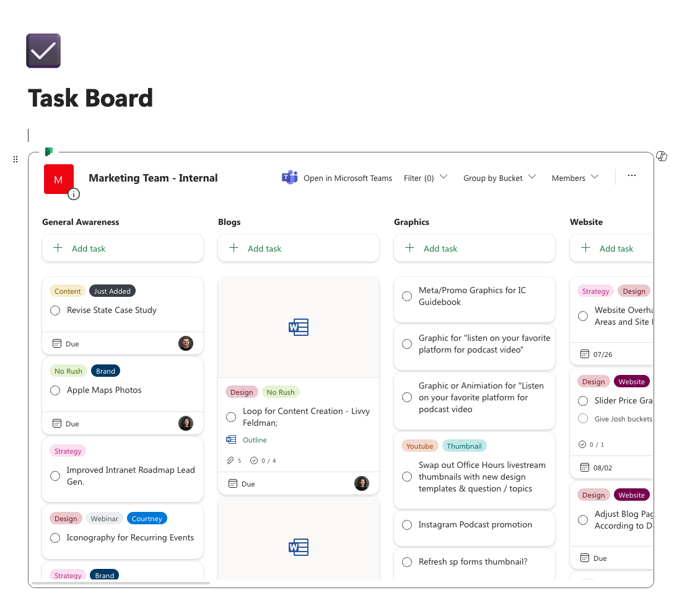Click calendar icon beside 07/26 date

(584, 354)
